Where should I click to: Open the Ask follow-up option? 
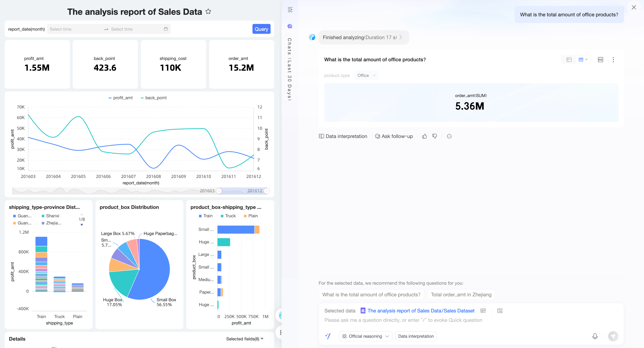coord(394,136)
